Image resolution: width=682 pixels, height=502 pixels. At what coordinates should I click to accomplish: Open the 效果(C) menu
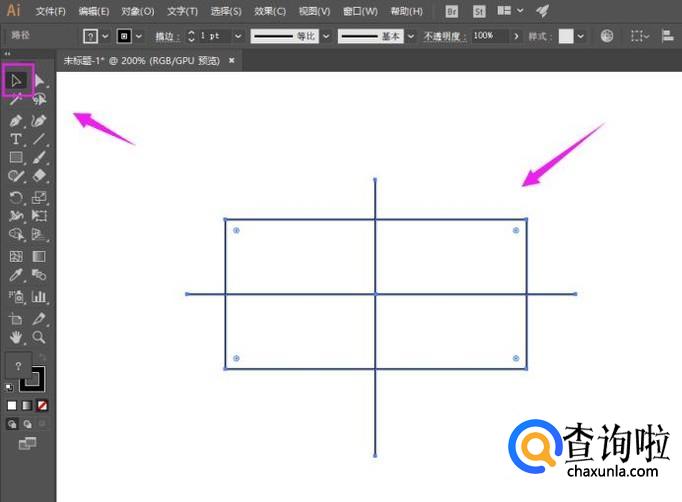[x=270, y=11]
